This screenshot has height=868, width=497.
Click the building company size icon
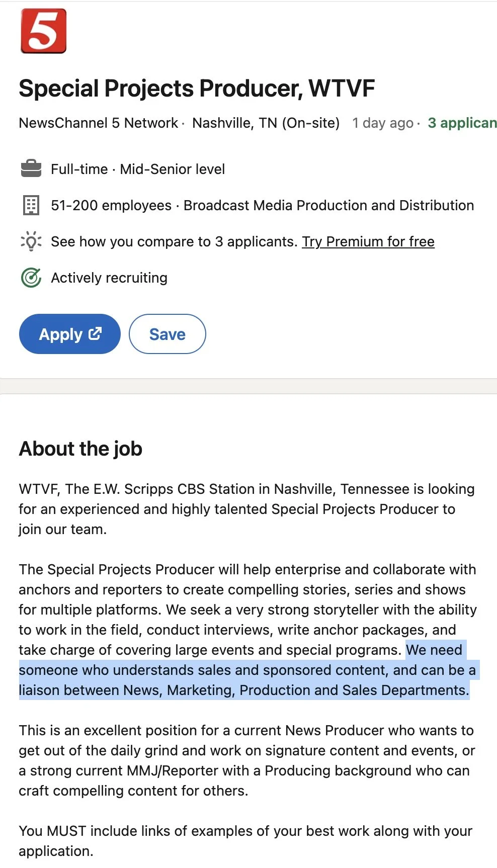(31, 205)
